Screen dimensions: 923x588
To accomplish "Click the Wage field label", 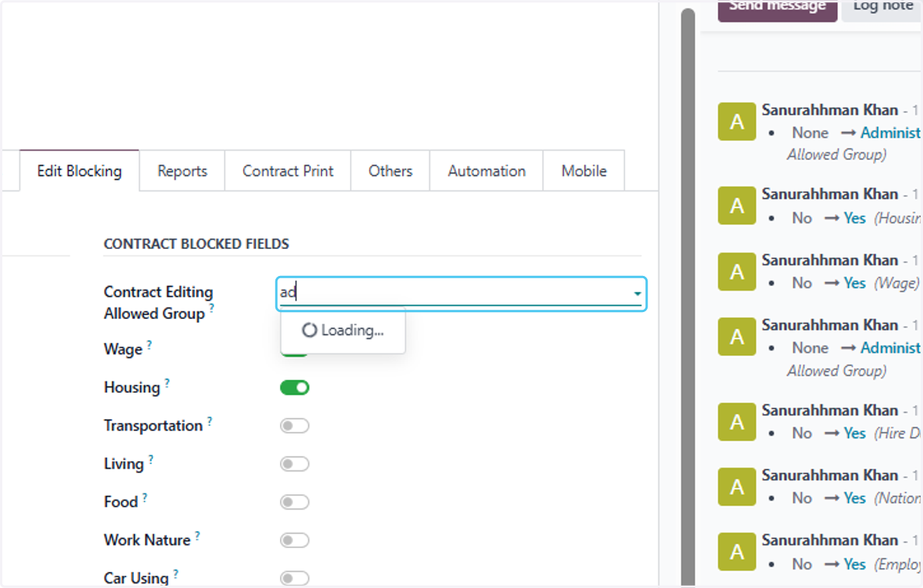I will pyautogui.click(x=123, y=349).
